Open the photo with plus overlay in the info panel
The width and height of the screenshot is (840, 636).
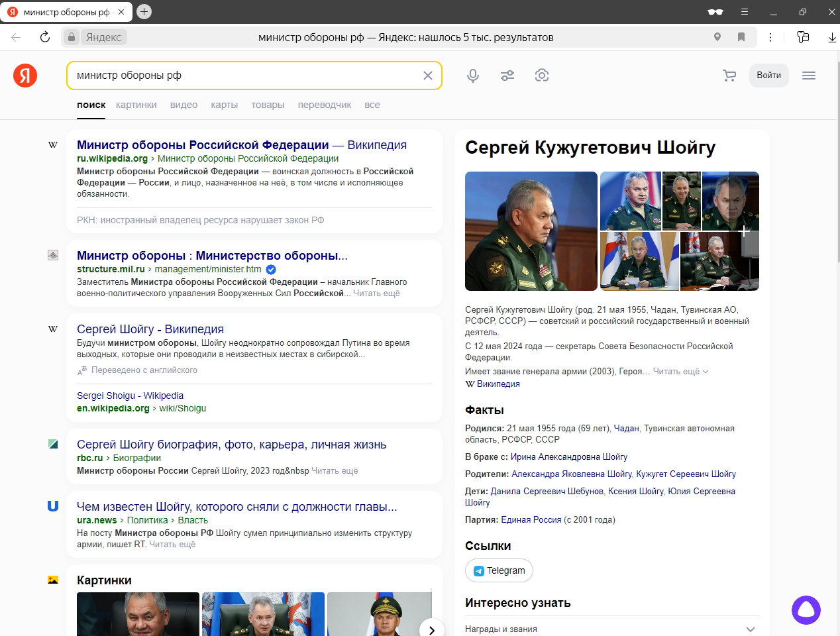click(x=720, y=261)
